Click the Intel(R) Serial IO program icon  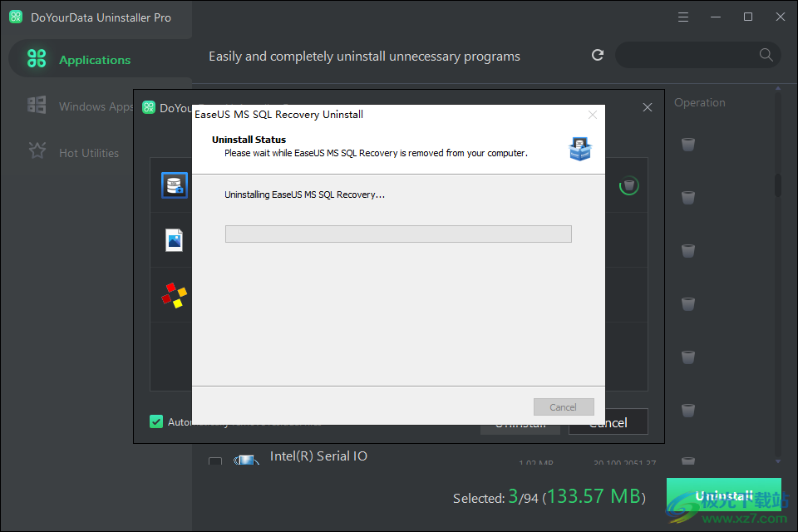[x=246, y=460]
